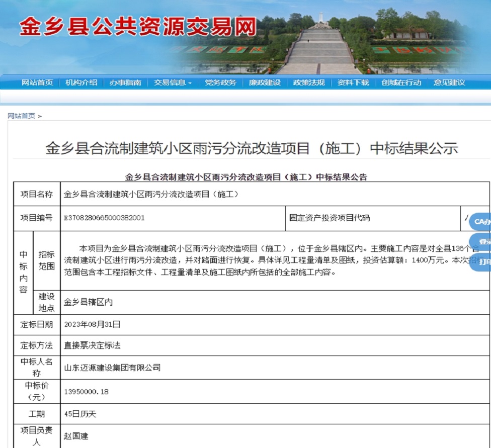Screen dimensions: 491x448
Task: Click the CA办 floating side button
Action: [480, 222]
